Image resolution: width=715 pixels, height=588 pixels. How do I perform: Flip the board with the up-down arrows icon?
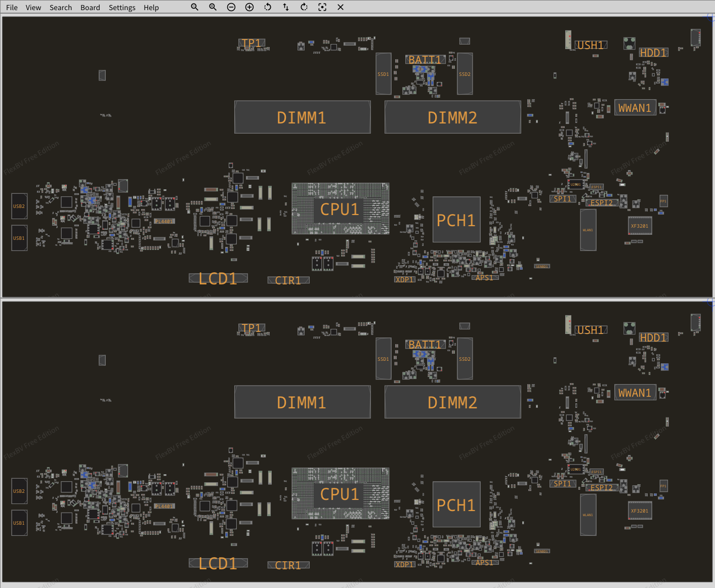(286, 7)
